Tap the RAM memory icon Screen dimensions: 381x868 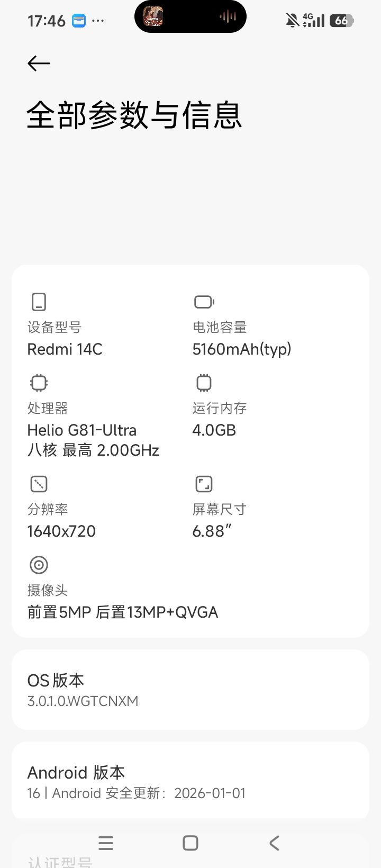point(204,383)
